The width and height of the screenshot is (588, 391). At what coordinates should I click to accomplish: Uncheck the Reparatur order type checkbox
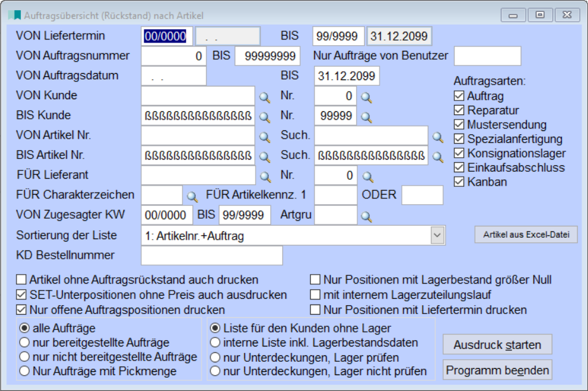click(459, 111)
